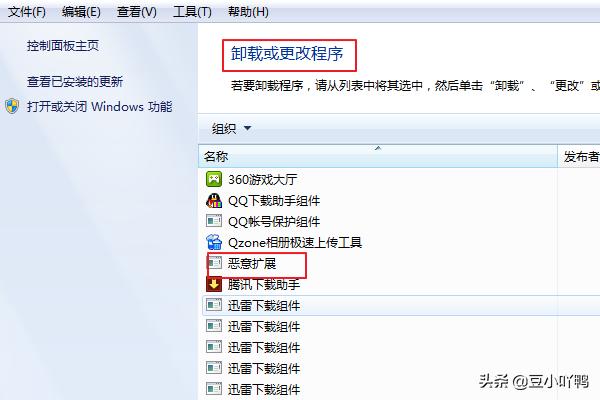Screen dimensions: 600x400
Task: Open 查看已安装的更新 link
Action: click(x=75, y=82)
